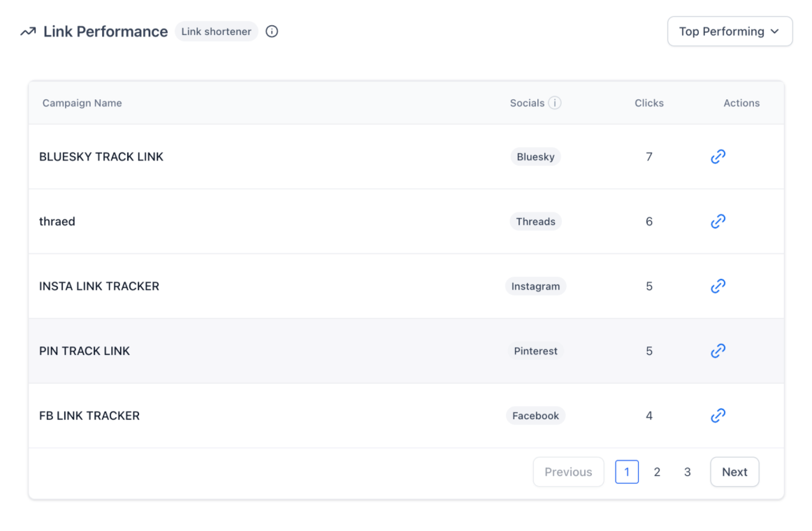Click info icon beside Socials header
Image resolution: width=812 pixels, height=531 pixels.
[x=555, y=103]
